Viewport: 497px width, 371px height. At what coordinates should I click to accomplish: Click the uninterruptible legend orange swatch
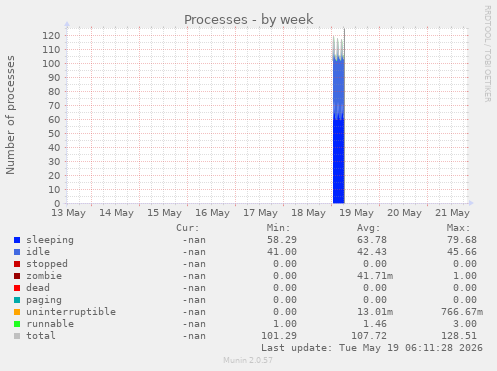coord(17,312)
